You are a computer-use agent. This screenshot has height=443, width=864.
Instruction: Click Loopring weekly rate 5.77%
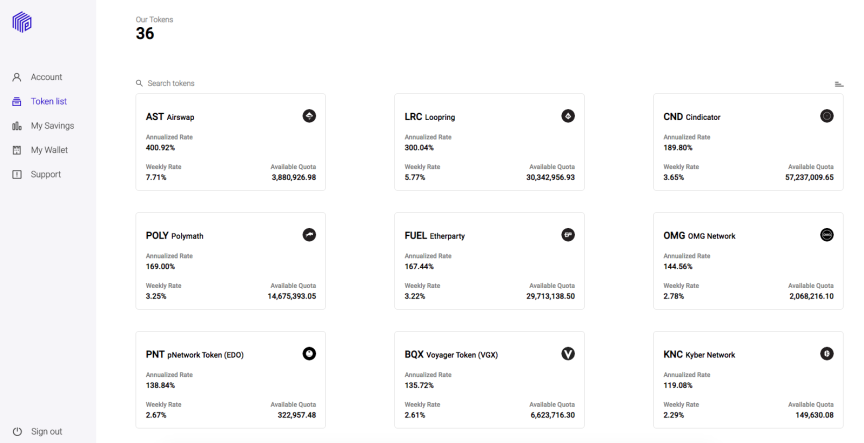[x=415, y=177]
